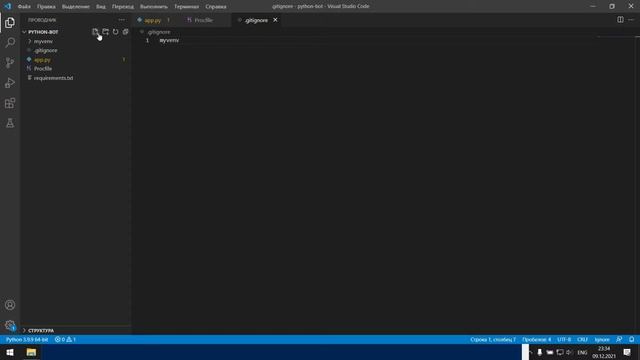Open File Explorer from taskbar

tap(31, 352)
